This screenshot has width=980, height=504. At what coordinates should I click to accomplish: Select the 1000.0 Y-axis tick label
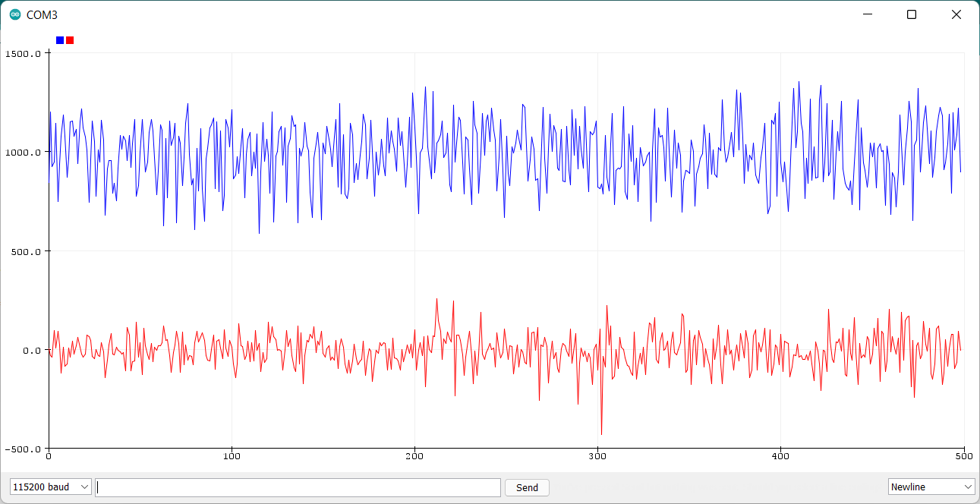click(24, 153)
